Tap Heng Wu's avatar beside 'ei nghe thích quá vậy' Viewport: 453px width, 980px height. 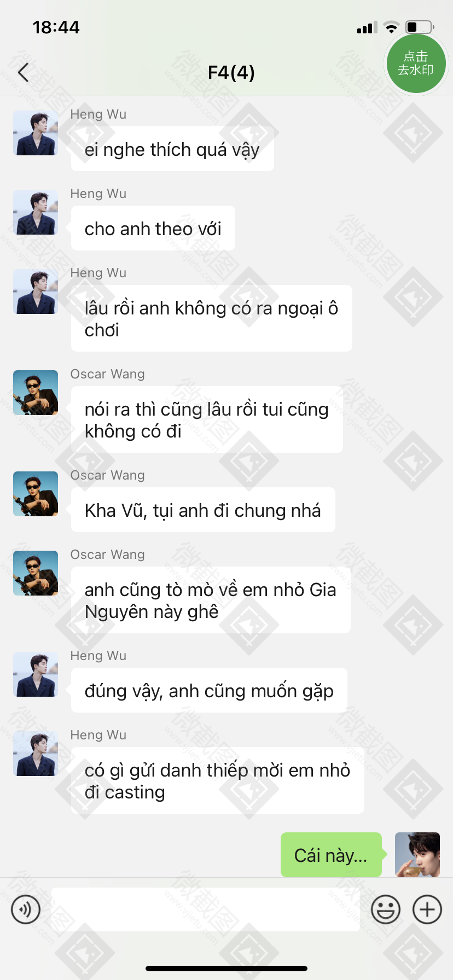(36, 133)
